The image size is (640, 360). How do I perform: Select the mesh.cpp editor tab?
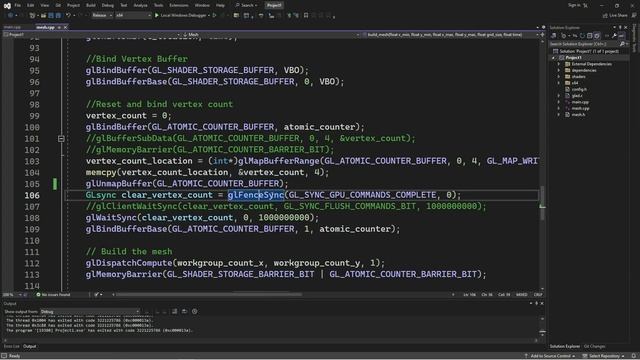pyautogui.click(x=45, y=27)
